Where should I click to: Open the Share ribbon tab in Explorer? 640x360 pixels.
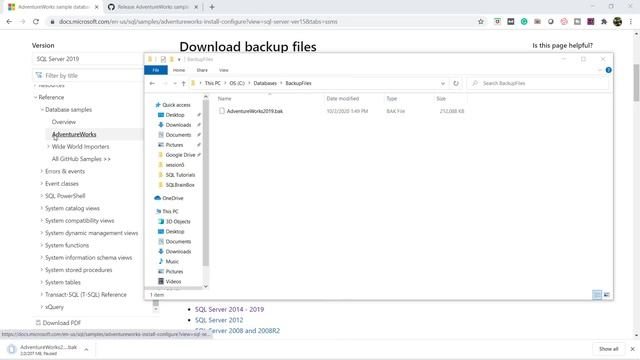pyautogui.click(x=202, y=70)
